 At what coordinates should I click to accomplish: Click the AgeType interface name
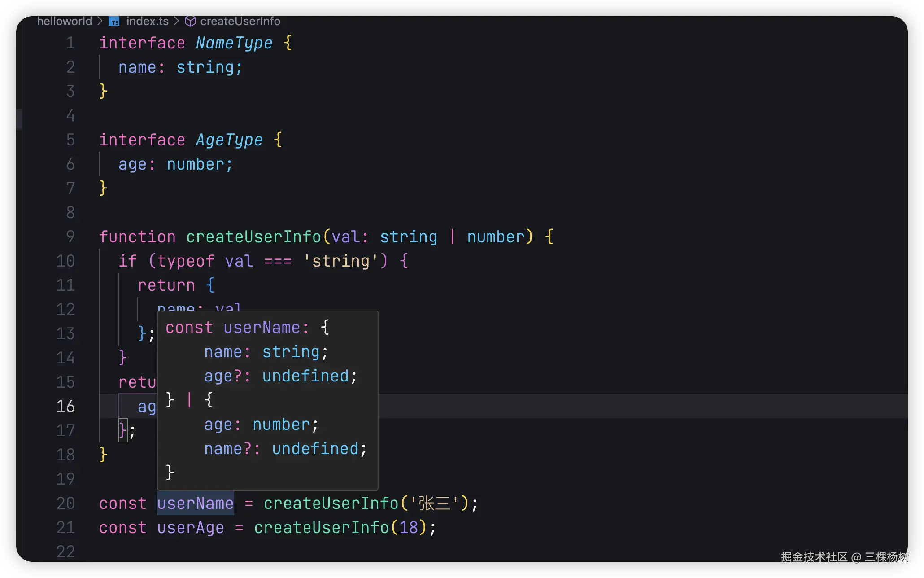(229, 140)
